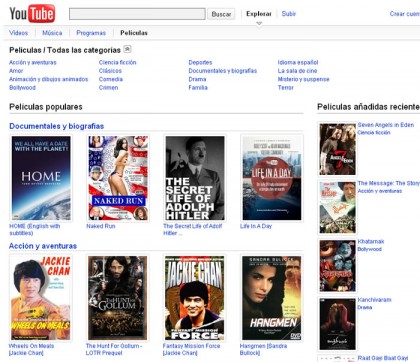Viewport: 420px width, 362px height.
Task: Open the Acción y aventuras section heading
Action: click(x=43, y=246)
